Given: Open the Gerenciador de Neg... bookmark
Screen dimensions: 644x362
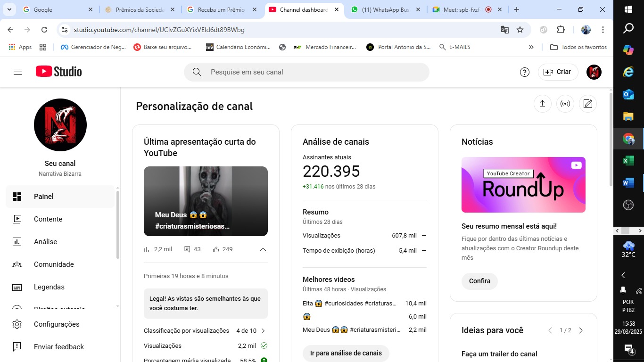Looking at the screenshot, I should pos(93,47).
